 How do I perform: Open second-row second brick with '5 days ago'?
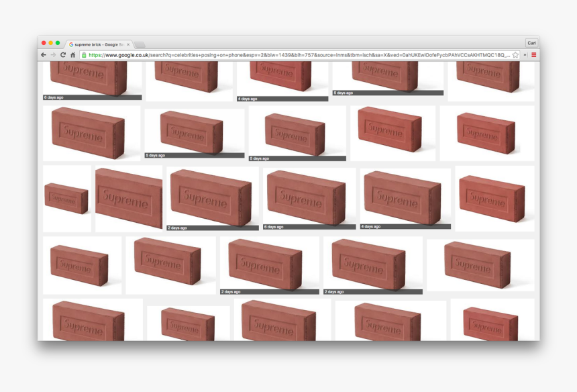click(x=195, y=134)
